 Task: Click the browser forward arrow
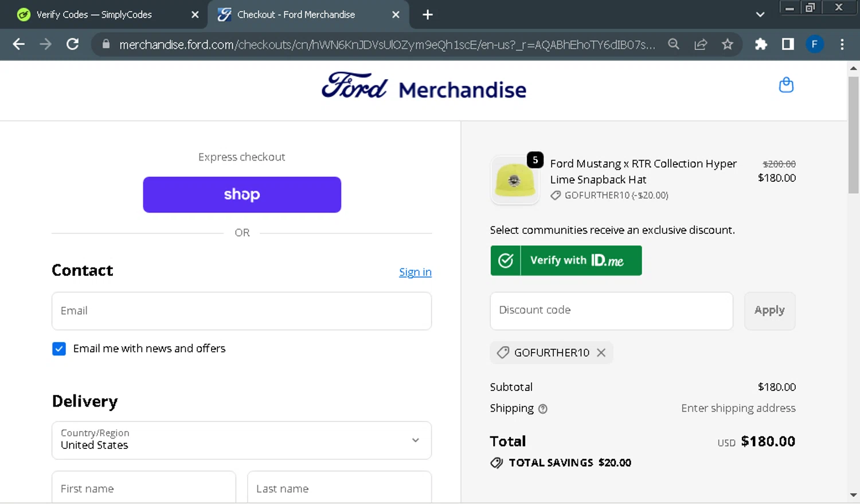pyautogui.click(x=45, y=44)
